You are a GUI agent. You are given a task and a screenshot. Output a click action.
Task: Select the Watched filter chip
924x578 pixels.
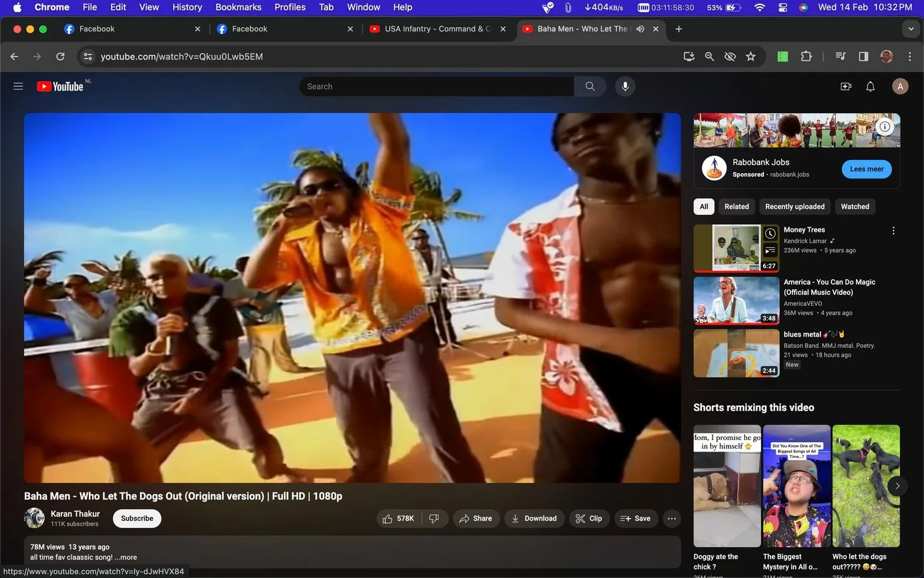[855, 207]
